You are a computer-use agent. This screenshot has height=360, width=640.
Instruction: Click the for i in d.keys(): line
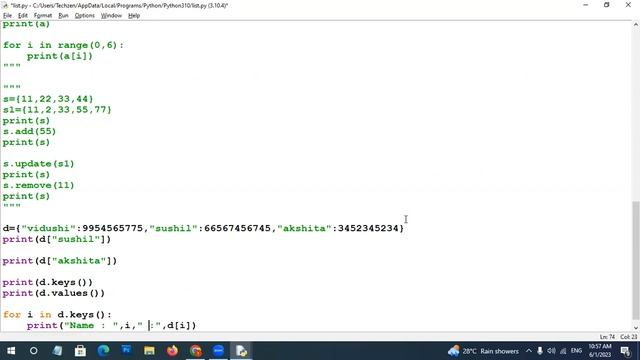tap(57, 315)
